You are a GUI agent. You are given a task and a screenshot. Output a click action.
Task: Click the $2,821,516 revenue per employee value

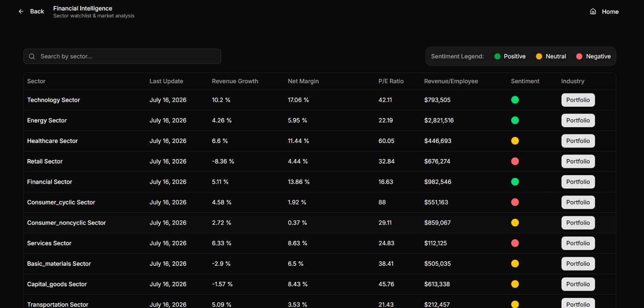point(439,120)
